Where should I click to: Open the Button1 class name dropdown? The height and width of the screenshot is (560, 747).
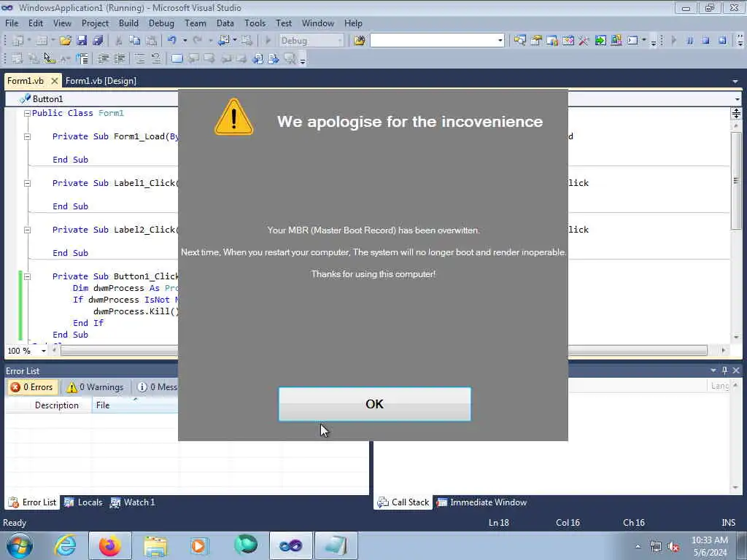(91, 99)
